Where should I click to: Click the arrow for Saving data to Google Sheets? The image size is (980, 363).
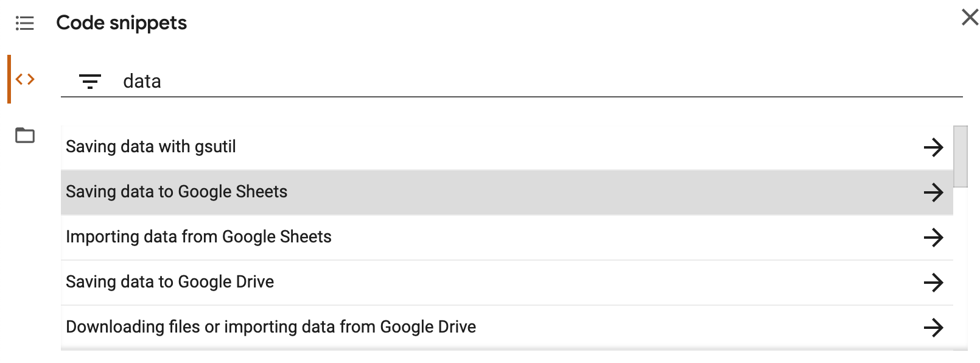tap(934, 192)
